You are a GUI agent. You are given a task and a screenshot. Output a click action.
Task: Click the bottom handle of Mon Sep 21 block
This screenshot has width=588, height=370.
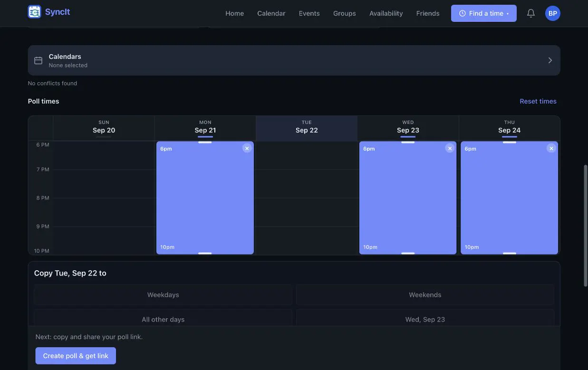[205, 253]
